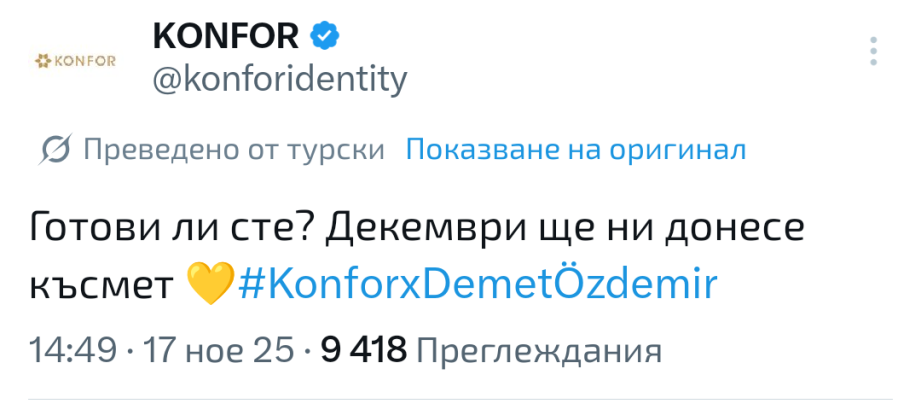The height and width of the screenshot is (405, 921).
Task: Click the flower emblem in the KONFOR logo
Action: coord(42,61)
